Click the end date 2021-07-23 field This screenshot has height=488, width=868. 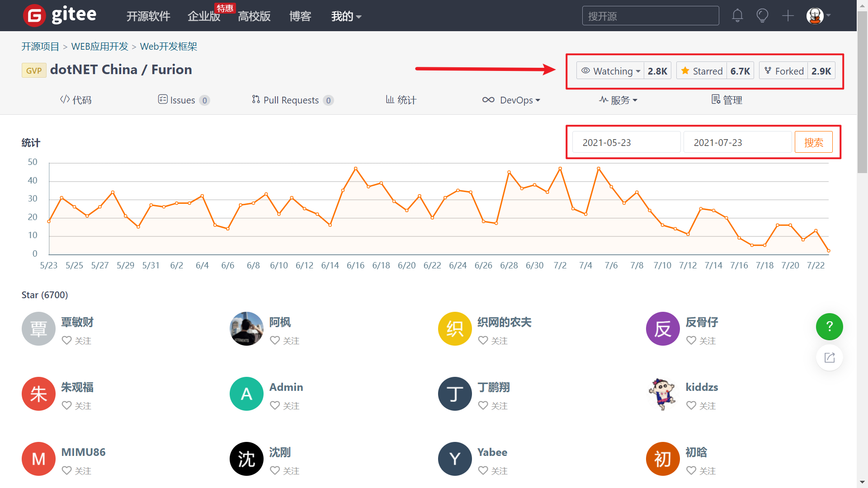tap(737, 142)
